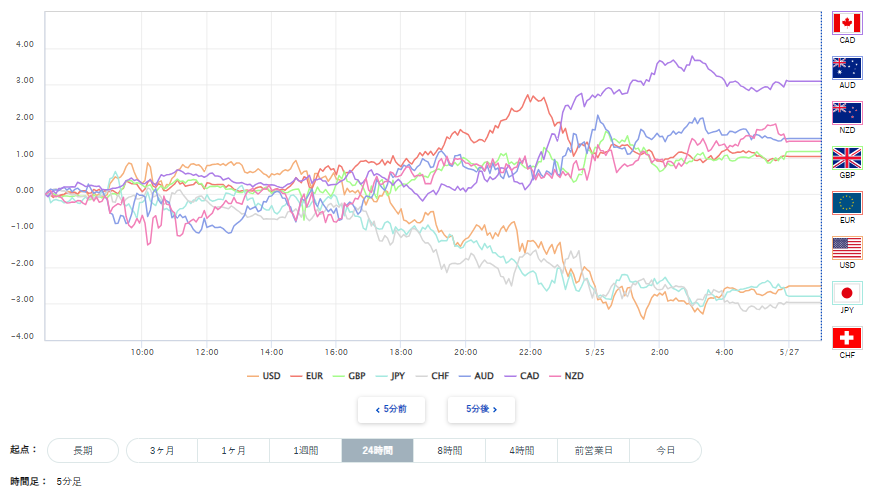
Task: Switch to the 1週間 range tab
Action: [305, 451]
